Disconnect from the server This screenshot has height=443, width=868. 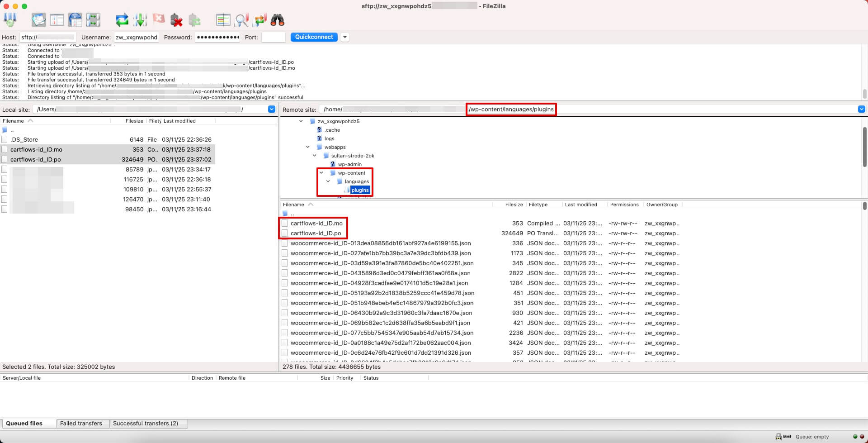point(176,20)
